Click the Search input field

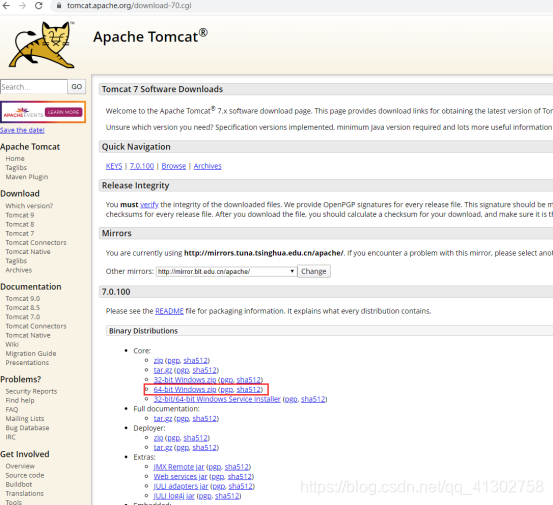[34, 87]
